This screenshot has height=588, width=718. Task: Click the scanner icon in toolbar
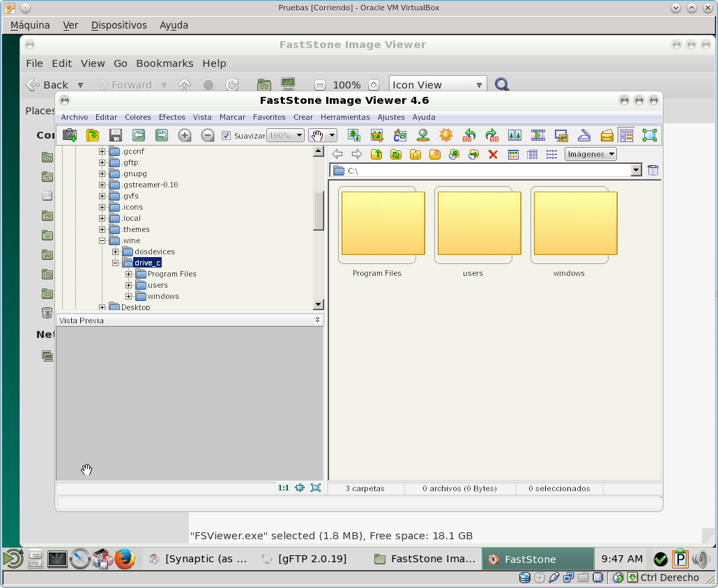pyautogui.click(x=584, y=135)
